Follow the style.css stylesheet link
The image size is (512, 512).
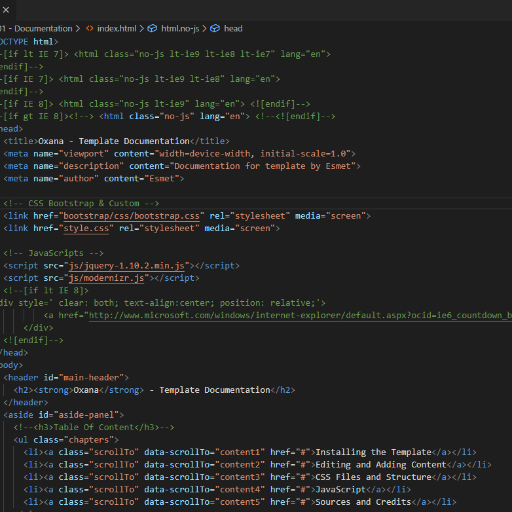point(86,228)
